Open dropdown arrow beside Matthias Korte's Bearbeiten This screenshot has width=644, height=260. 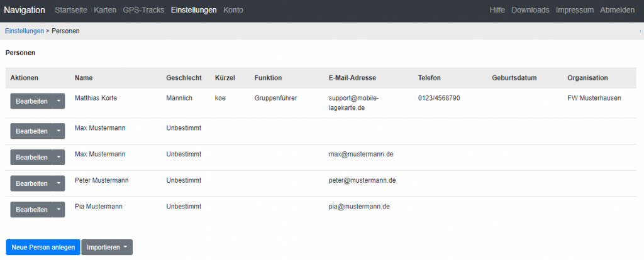tap(58, 101)
